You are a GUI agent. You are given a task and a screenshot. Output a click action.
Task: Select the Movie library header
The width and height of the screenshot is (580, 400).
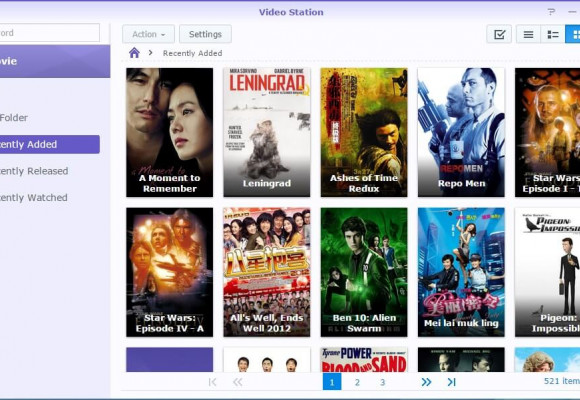point(55,61)
